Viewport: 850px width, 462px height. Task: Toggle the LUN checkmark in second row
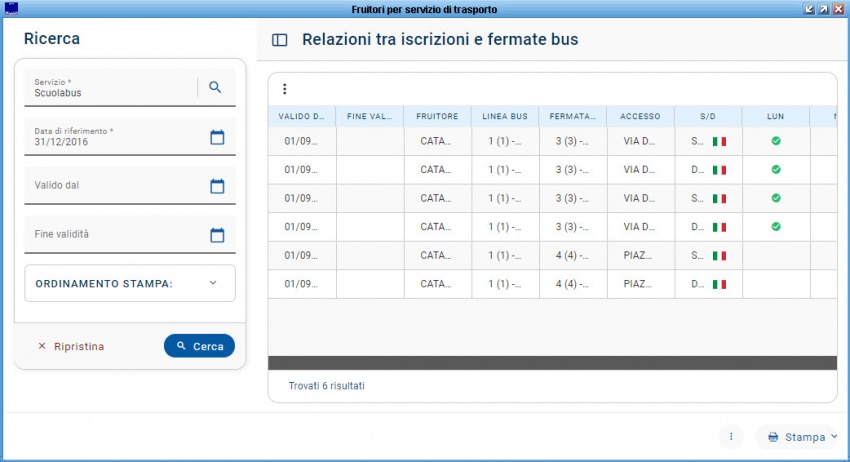pos(775,170)
